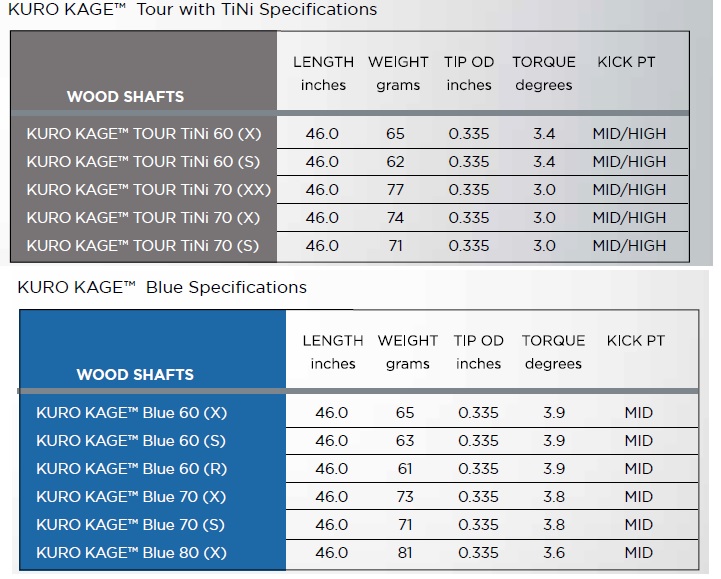
Task: Select the 'KURO KAGE Blue 70 (S)' row label
Action: [x=131, y=525]
